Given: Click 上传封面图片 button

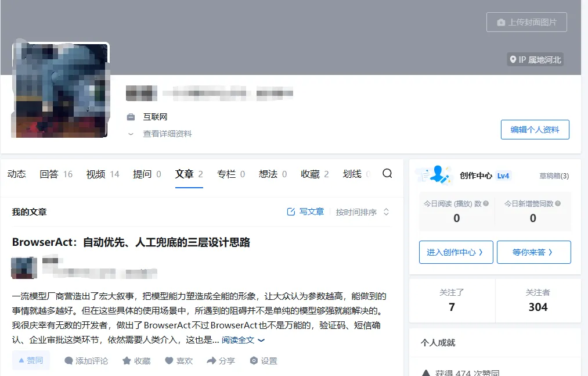Looking at the screenshot, I should pyautogui.click(x=526, y=22).
